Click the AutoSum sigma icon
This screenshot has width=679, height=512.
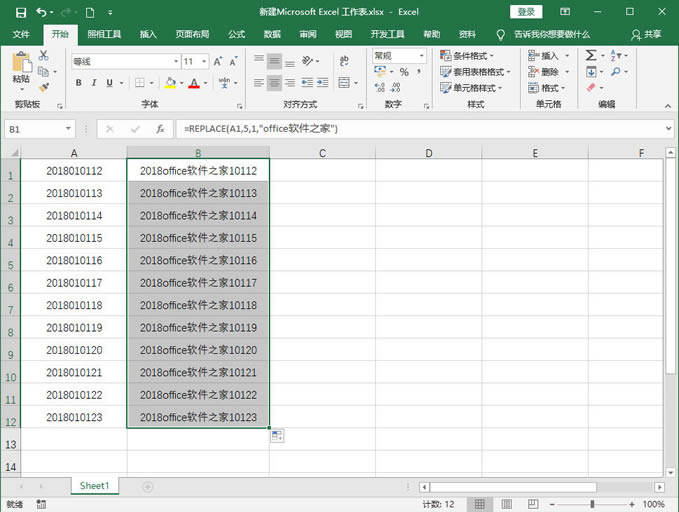click(x=590, y=56)
